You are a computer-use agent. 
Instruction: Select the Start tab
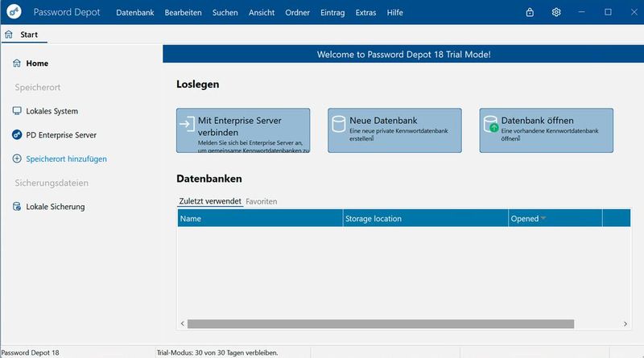(24, 35)
